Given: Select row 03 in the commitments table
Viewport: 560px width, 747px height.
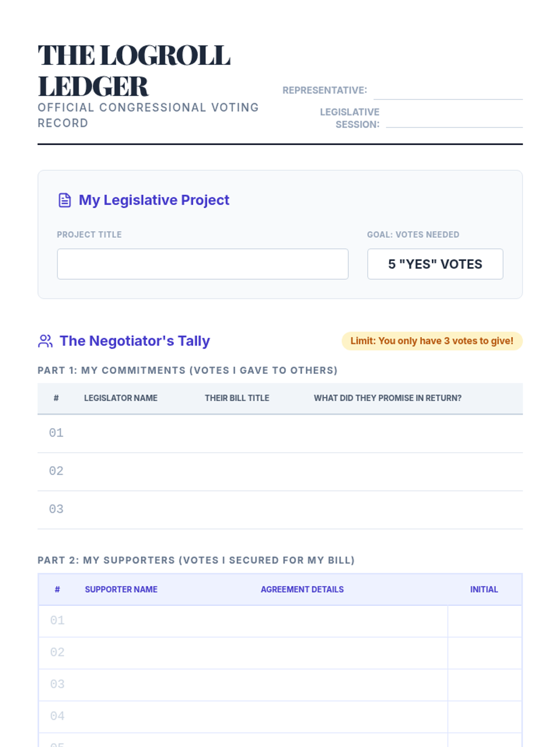Looking at the screenshot, I should [280, 510].
